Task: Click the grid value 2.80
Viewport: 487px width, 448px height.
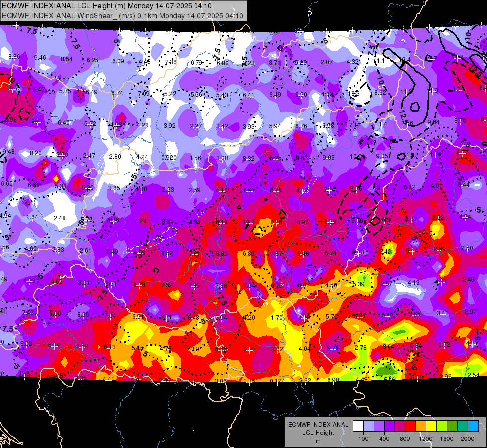Action: tap(115, 157)
